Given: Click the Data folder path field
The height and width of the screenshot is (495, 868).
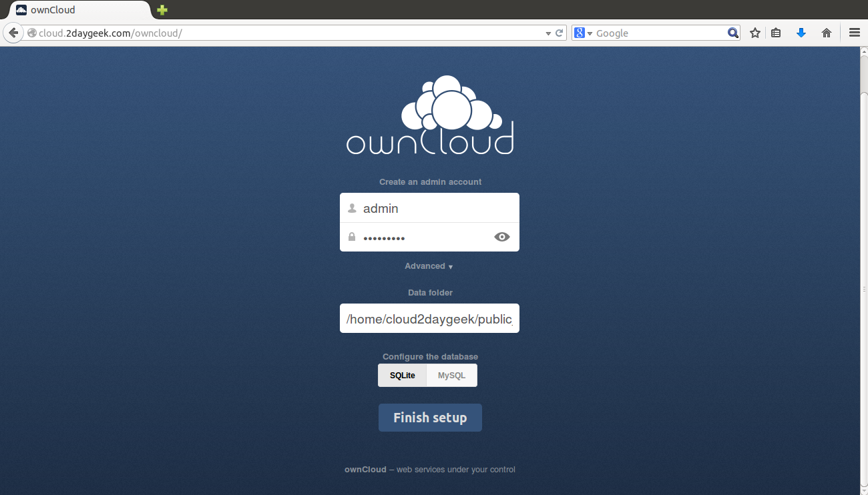Looking at the screenshot, I should (x=429, y=319).
